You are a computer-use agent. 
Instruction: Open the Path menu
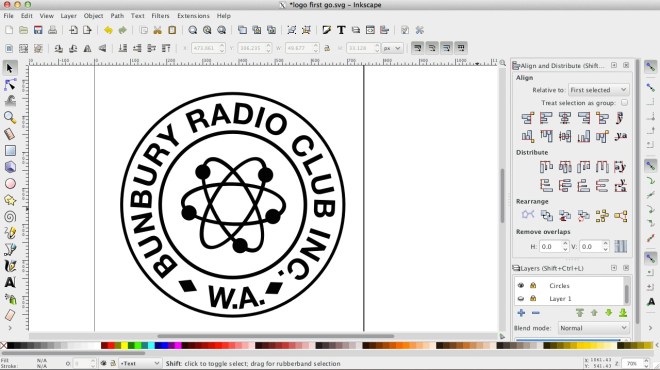[x=117, y=16]
